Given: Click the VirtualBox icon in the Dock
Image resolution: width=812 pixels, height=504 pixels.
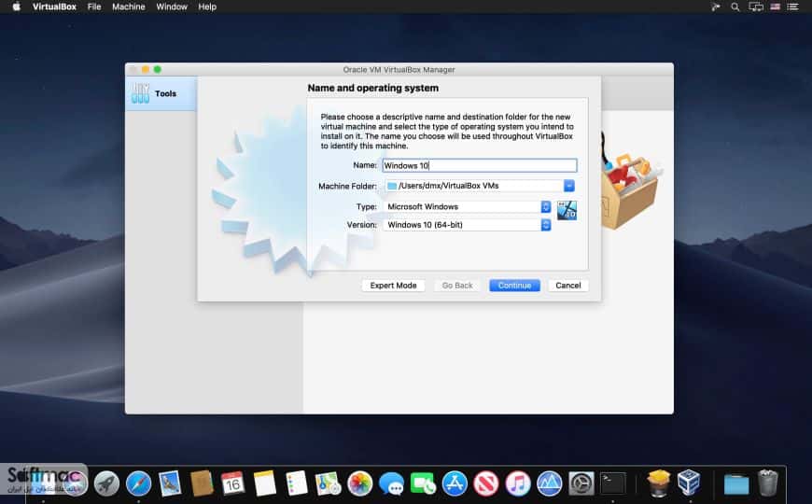Looking at the screenshot, I should click(690, 483).
